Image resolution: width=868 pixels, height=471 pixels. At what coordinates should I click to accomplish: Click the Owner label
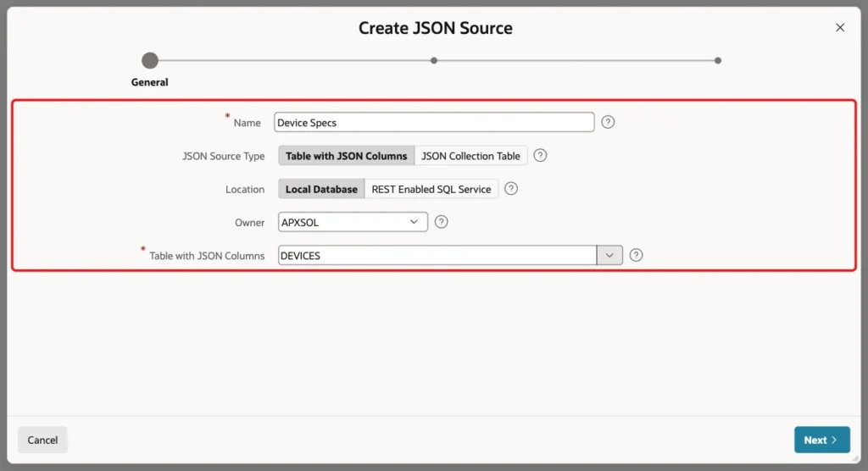point(249,223)
